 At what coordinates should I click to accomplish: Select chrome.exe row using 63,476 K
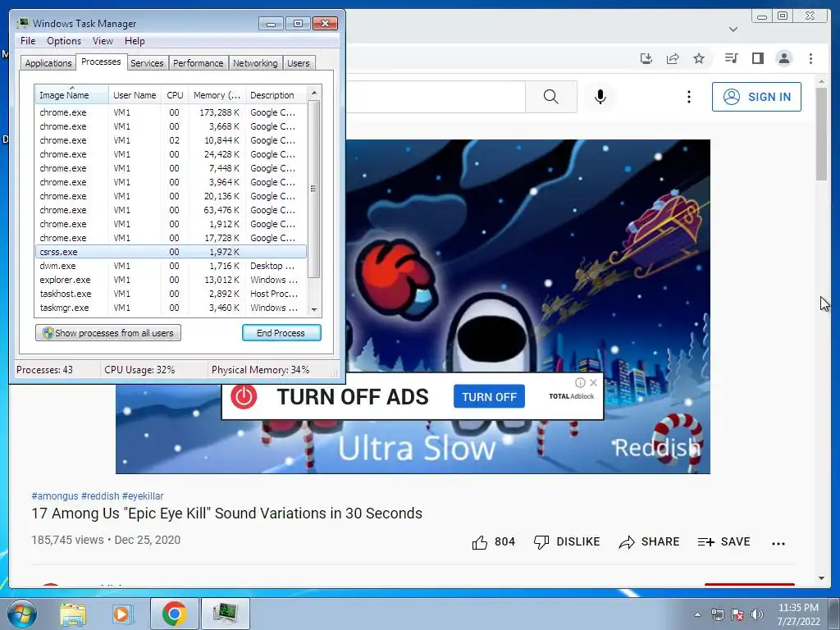click(171, 210)
